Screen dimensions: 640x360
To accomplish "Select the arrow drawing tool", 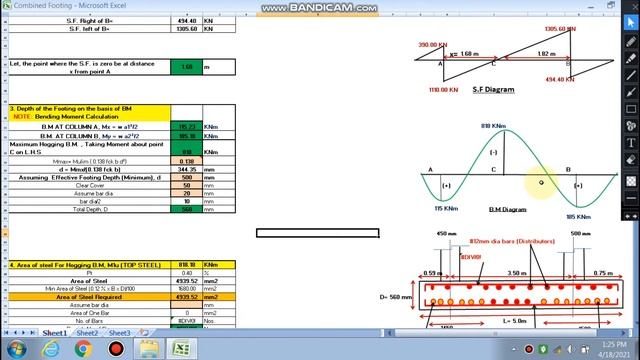I will [x=631, y=92].
